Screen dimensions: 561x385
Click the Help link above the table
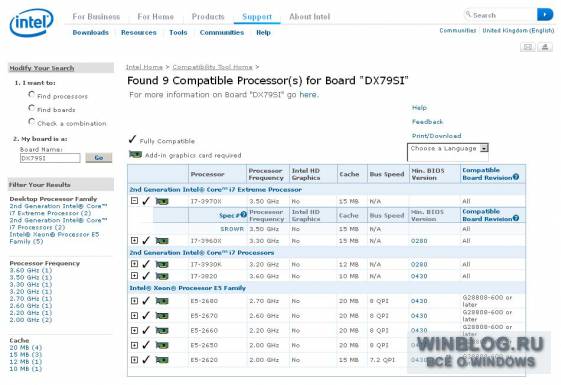point(419,108)
